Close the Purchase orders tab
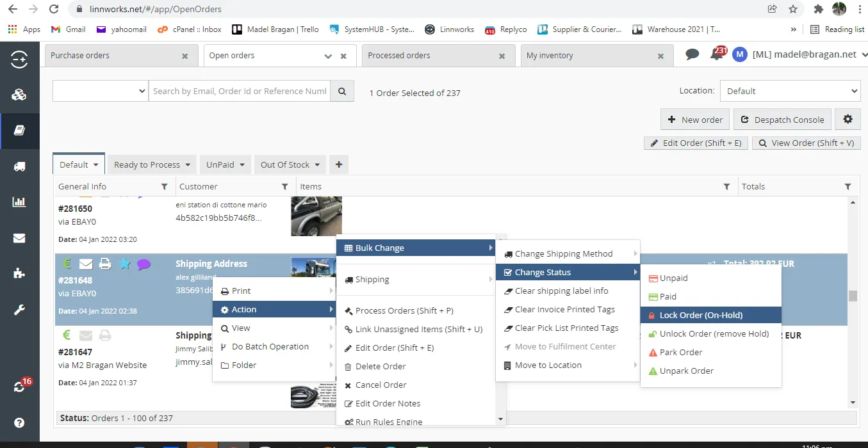This screenshot has height=448, width=868. 185,56
